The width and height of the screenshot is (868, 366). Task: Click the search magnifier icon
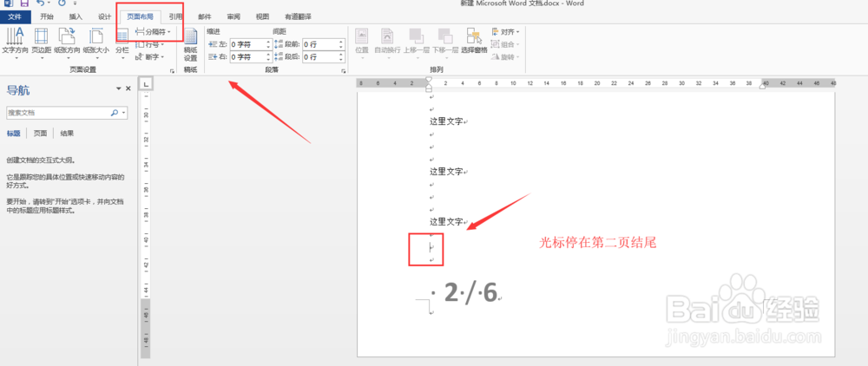coord(115,112)
